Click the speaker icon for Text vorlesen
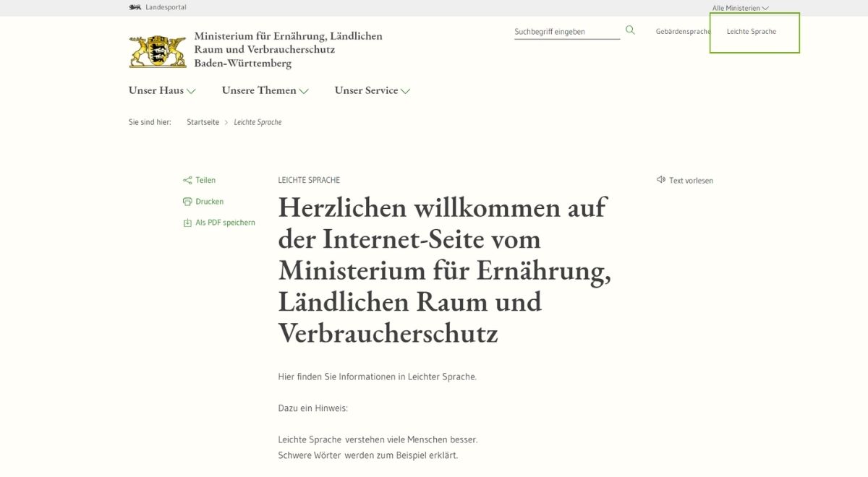Viewport: 868px width, 477px height. pyautogui.click(x=660, y=180)
